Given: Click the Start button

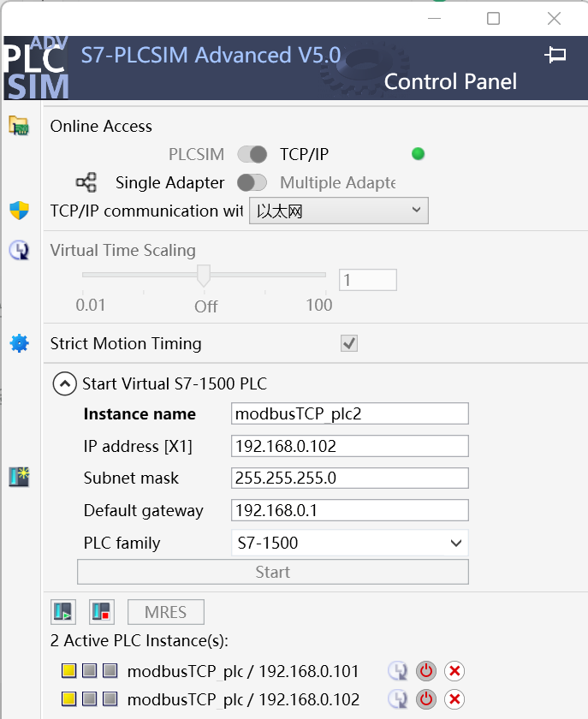Looking at the screenshot, I should (272, 572).
